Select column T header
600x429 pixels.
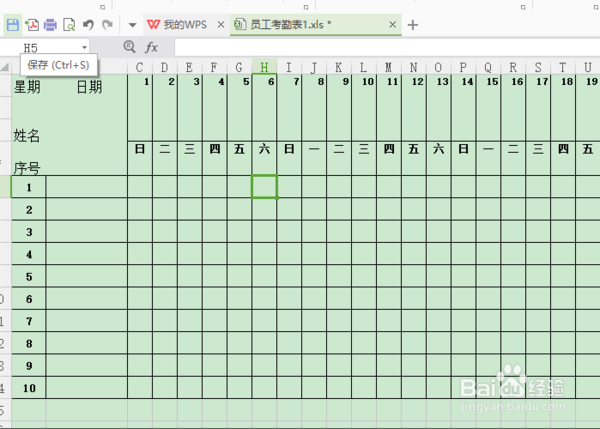click(x=563, y=67)
